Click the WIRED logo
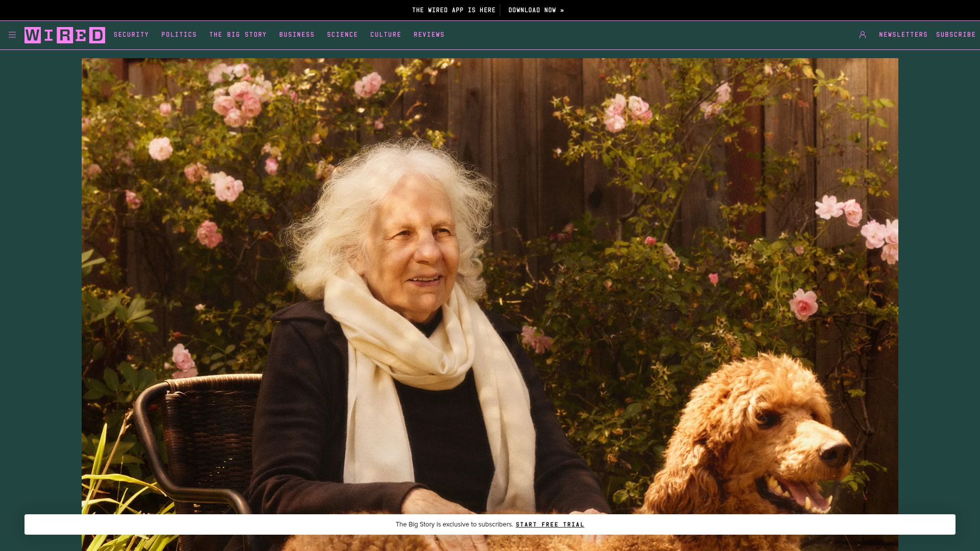Screen dimensions: 980x551 [65, 35]
